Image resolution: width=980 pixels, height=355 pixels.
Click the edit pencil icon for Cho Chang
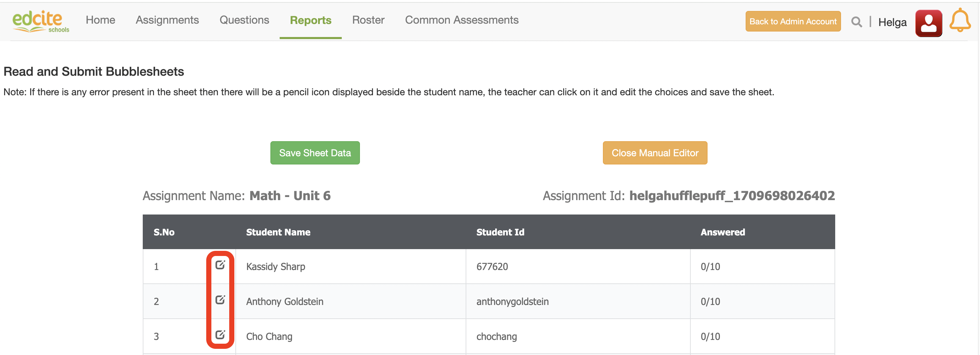[220, 334]
